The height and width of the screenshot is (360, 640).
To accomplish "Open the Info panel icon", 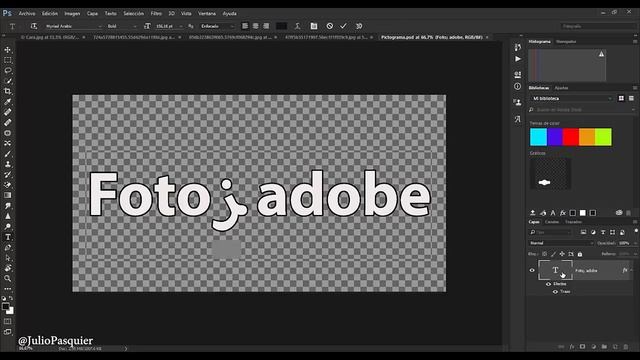I will point(518,87).
